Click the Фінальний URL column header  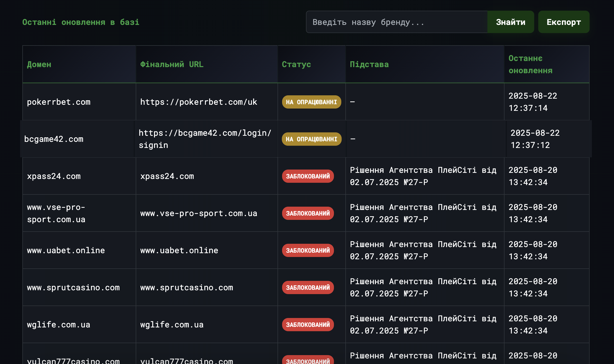[x=172, y=64]
